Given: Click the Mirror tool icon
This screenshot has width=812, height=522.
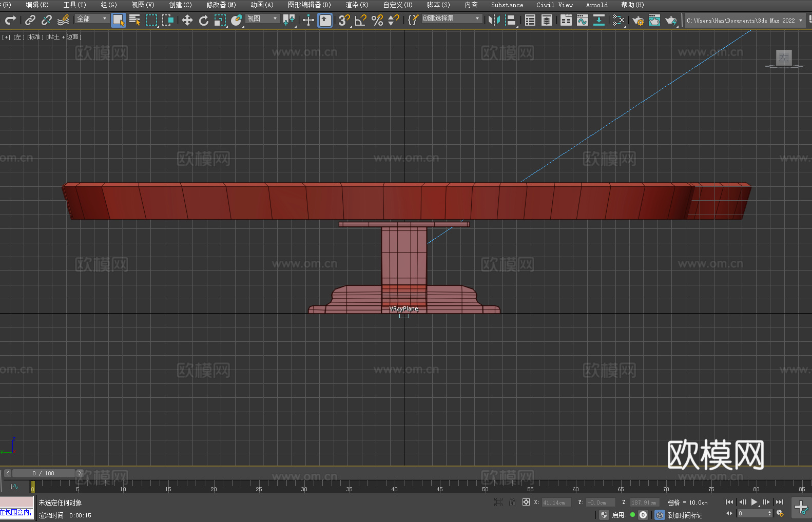Looking at the screenshot, I should 494,20.
